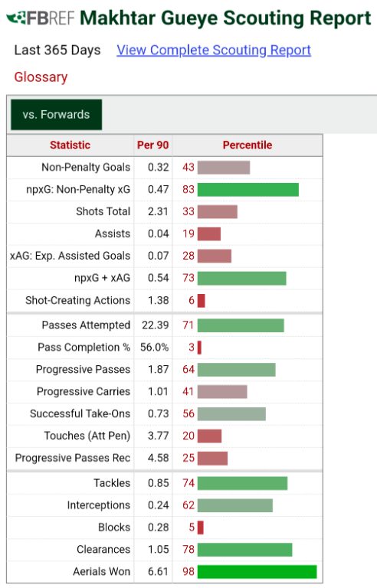
Task: Open View Complete Scouting Report link
Action: (x=214, y=51)
